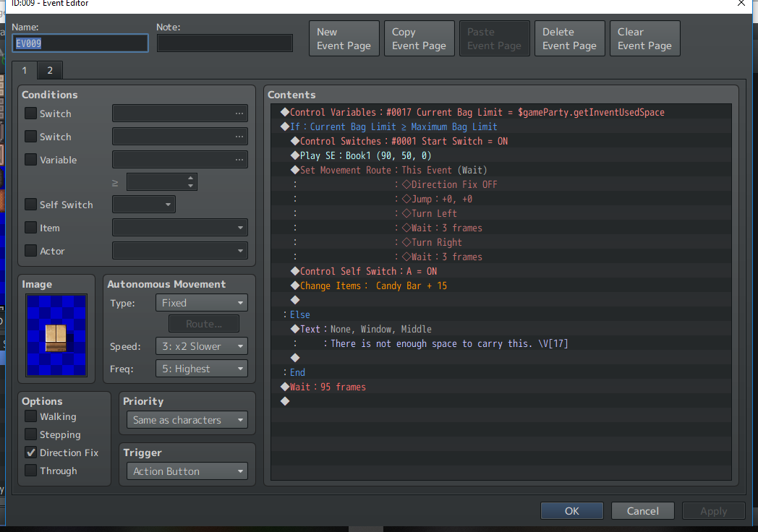Select the Else branch line
This screenshot has height=532, width=758.
pos(501,314)
